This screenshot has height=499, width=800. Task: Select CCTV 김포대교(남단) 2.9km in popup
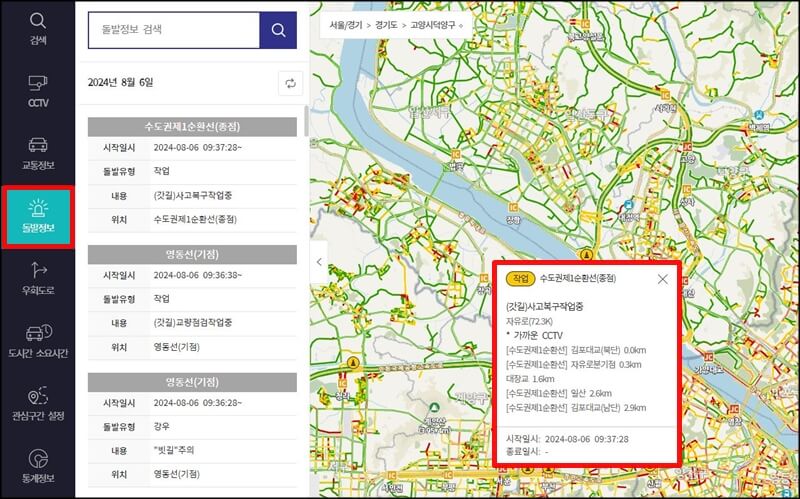click(x=576, y=407)
